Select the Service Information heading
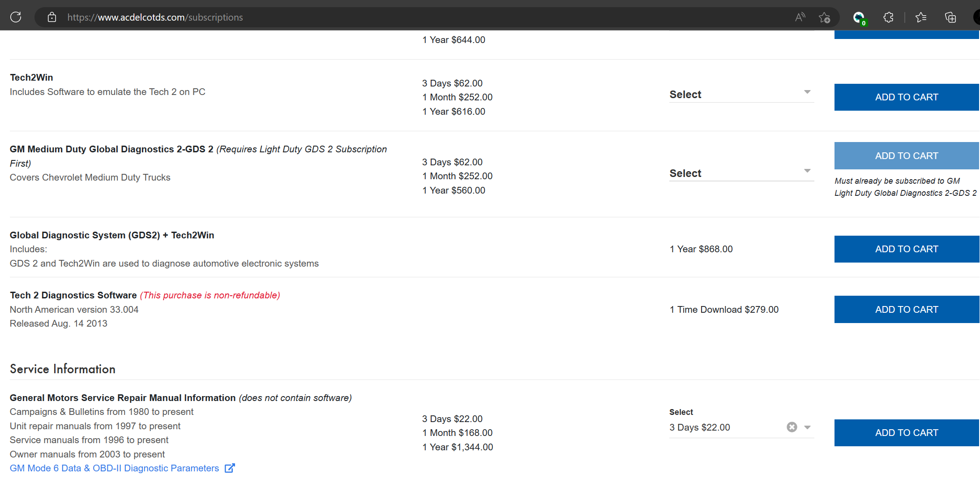The width and height of the screenshot is (980, 496). [x=63, y=369]
